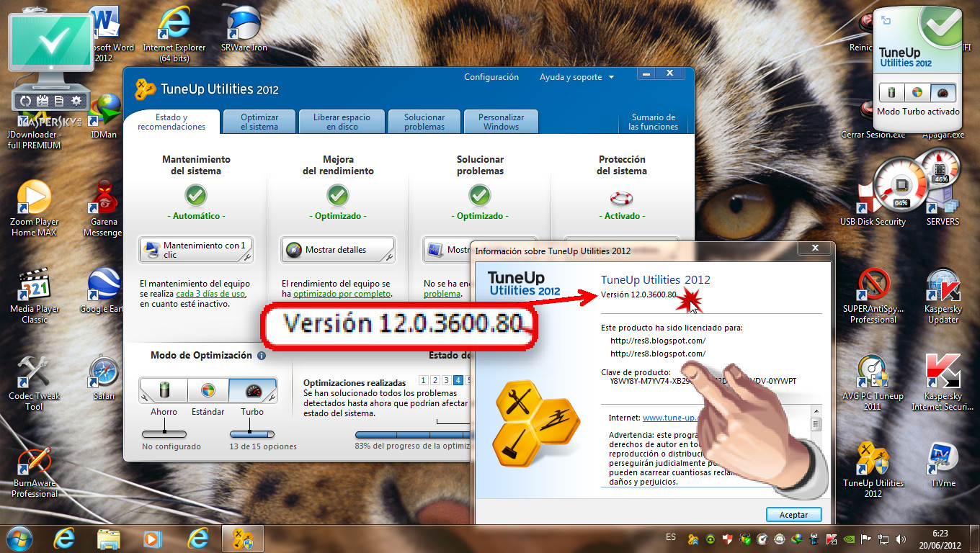
Task: Click Turbo configuration bar 13 of 15
Action: (x=252, y=434)
